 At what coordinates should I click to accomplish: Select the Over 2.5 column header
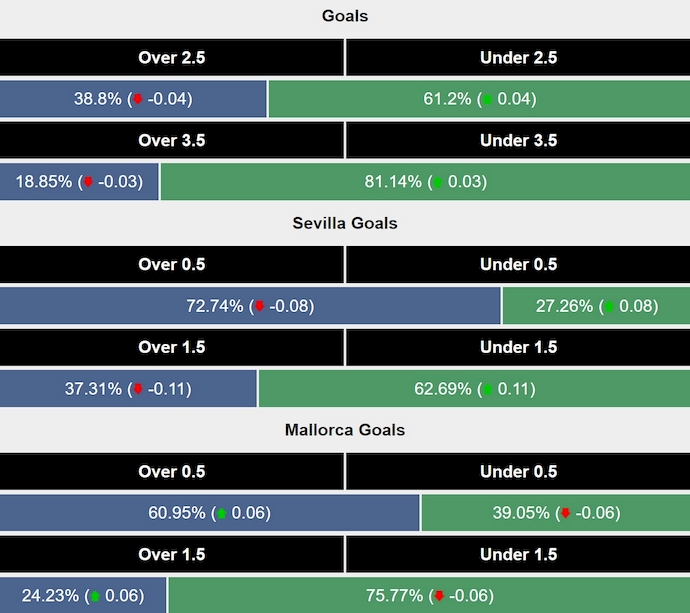coord(172,57)
